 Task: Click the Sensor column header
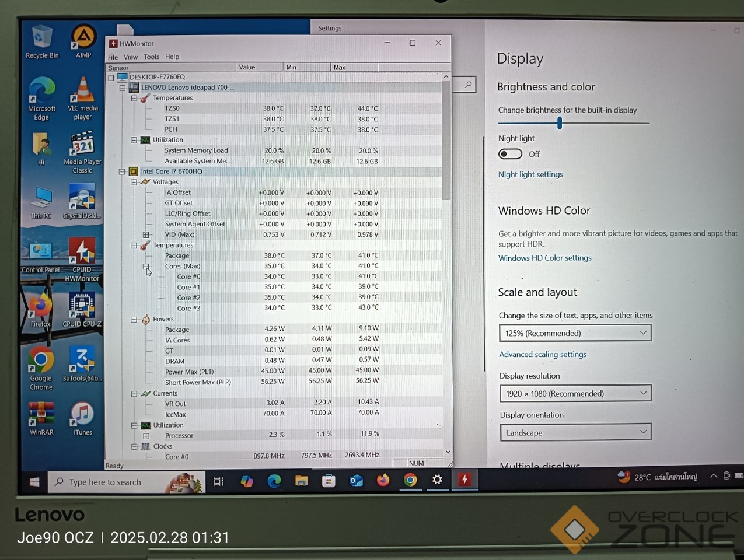171,68
